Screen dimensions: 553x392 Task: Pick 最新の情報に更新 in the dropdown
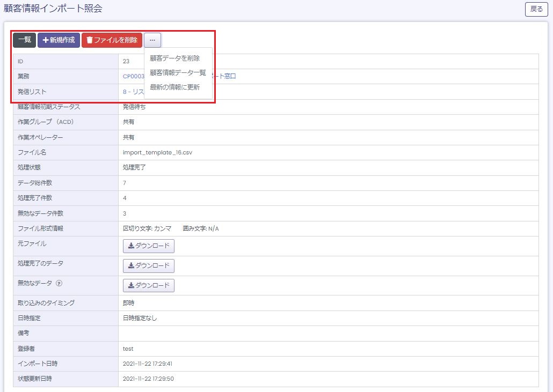coord(175,87)
